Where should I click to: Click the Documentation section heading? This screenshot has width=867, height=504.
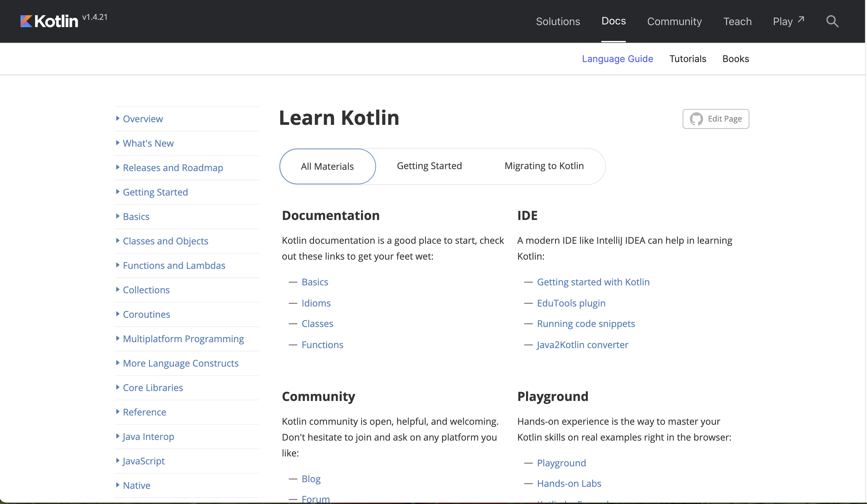pyautogui.click(x=331, y=216)
